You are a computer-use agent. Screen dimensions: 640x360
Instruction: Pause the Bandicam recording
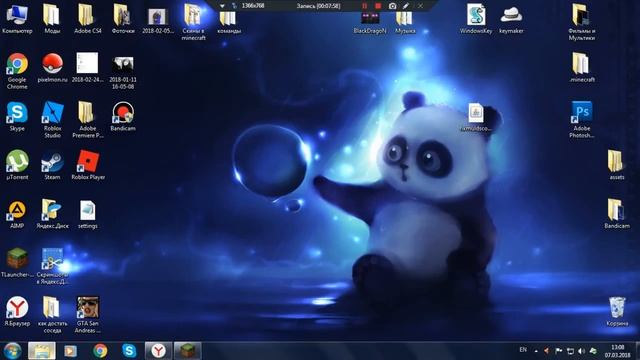click(364, 6)
